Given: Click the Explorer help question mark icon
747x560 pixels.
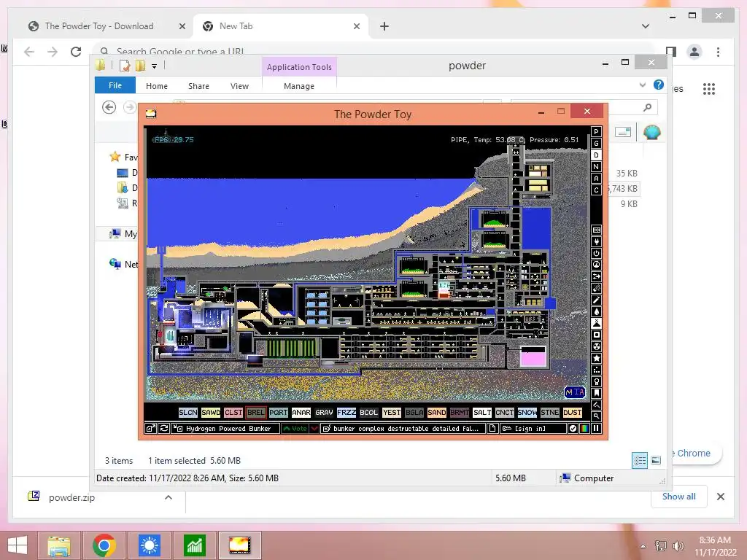Looking at the screenshot, I should (x=659, y=85).
